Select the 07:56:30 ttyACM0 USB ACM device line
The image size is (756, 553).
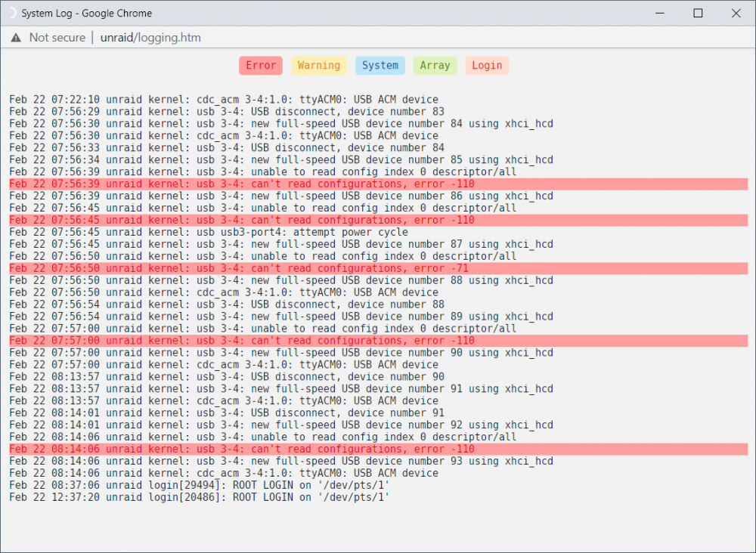pos(224,136)
